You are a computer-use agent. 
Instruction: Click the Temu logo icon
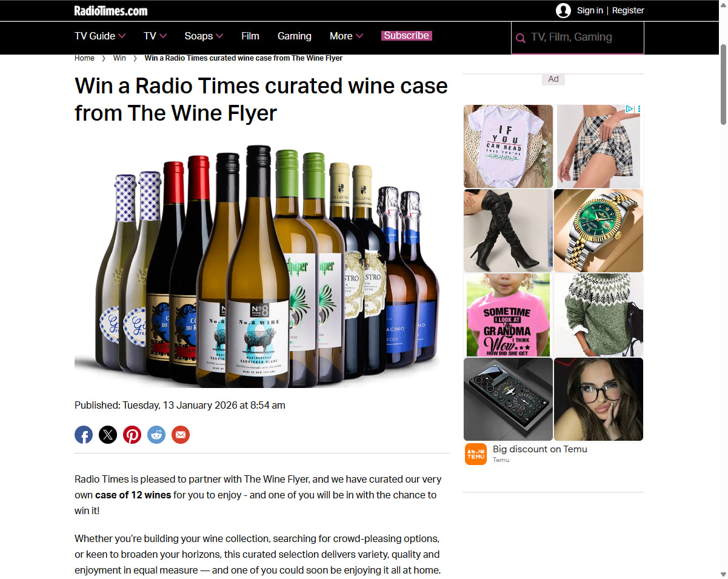pos(476,454)
